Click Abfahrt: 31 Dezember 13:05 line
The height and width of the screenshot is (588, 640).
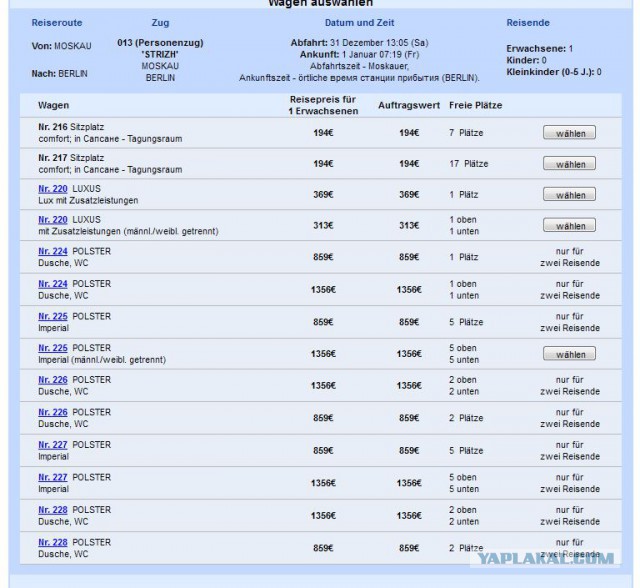[x=359, y=43]
